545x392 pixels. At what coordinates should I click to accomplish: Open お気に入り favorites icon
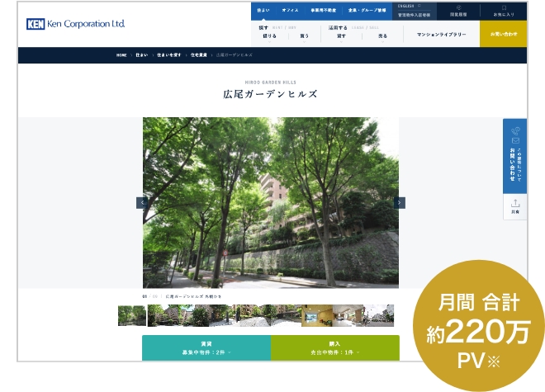(504, 12)
